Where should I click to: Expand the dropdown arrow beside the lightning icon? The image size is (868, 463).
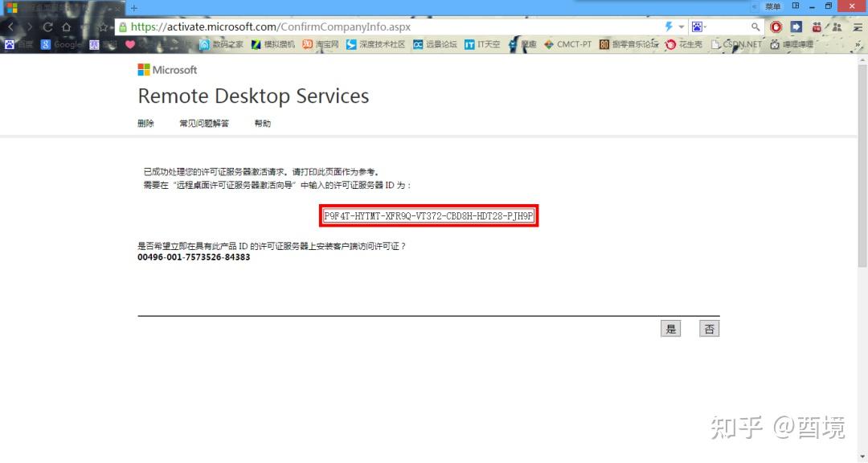pos(681,27)
